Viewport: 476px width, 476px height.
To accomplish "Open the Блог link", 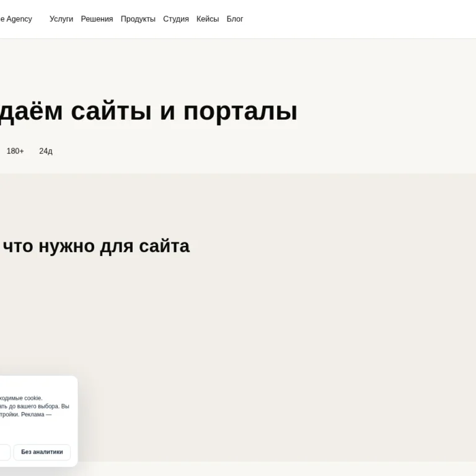I will [235, 19].
